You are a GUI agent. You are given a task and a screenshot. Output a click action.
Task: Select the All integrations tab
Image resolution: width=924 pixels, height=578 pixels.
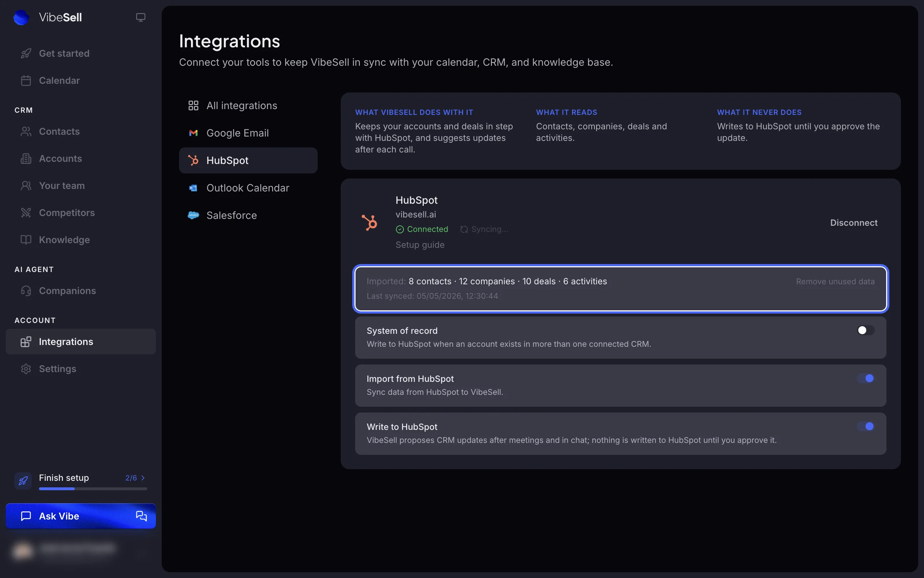(x=248, y=106)
